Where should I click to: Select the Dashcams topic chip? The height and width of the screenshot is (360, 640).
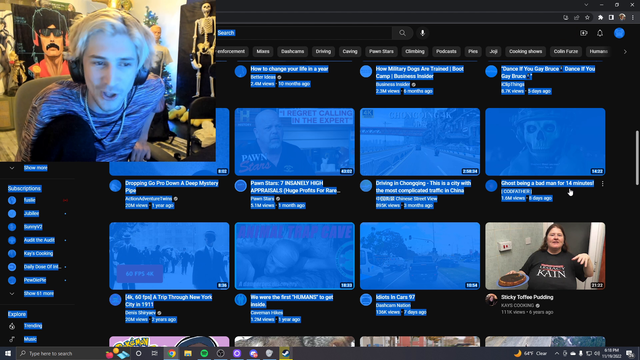click(292, 51)
